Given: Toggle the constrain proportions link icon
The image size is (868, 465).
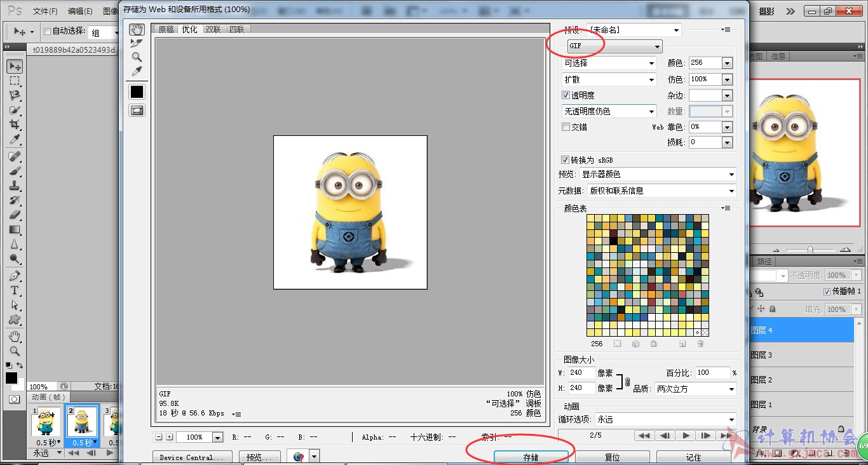Looking at the screenshot, I should (x=628, y=381).
